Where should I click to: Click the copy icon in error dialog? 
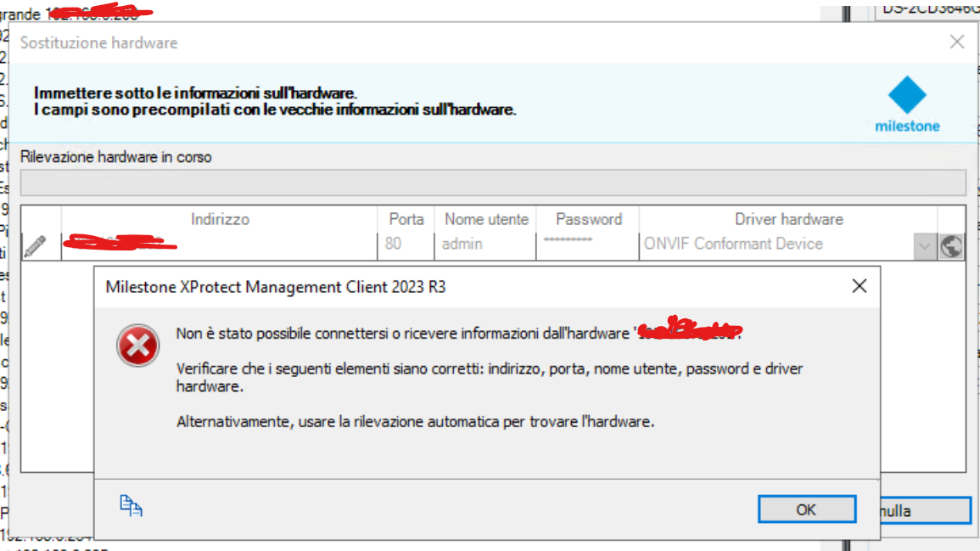coord(131,505)
